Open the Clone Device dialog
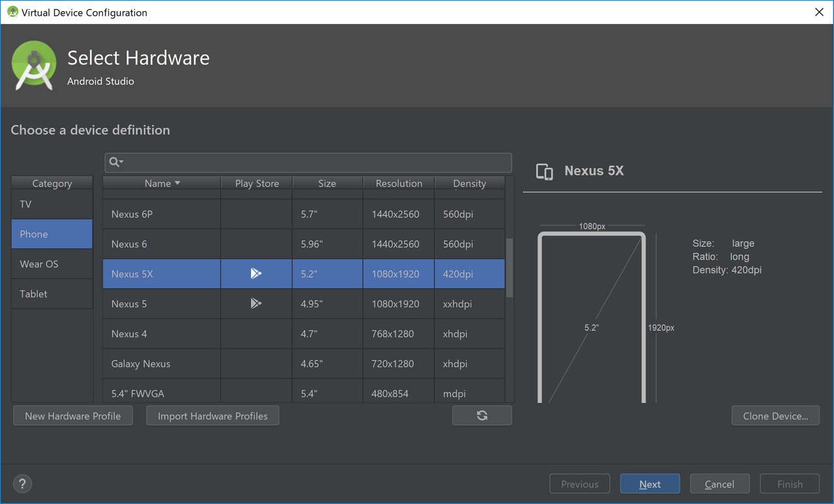The width and height of the screenshot is (834, 504). (775, 415)
